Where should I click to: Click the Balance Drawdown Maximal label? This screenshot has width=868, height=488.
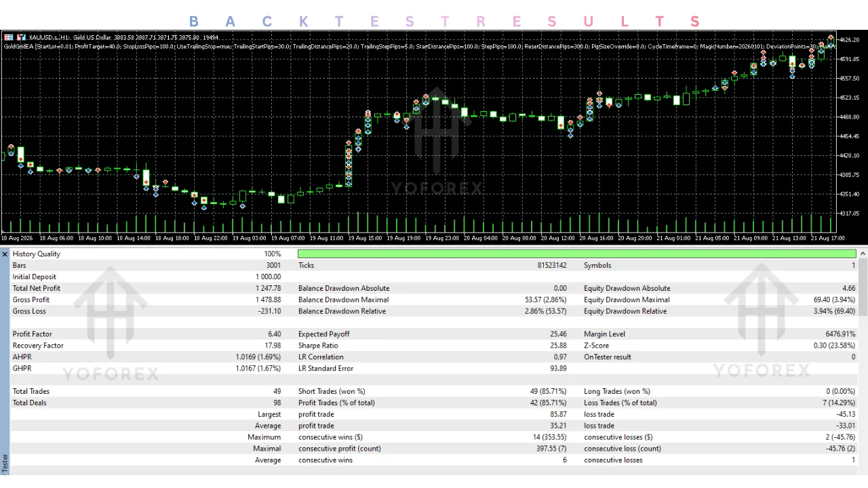coord(344,300)
